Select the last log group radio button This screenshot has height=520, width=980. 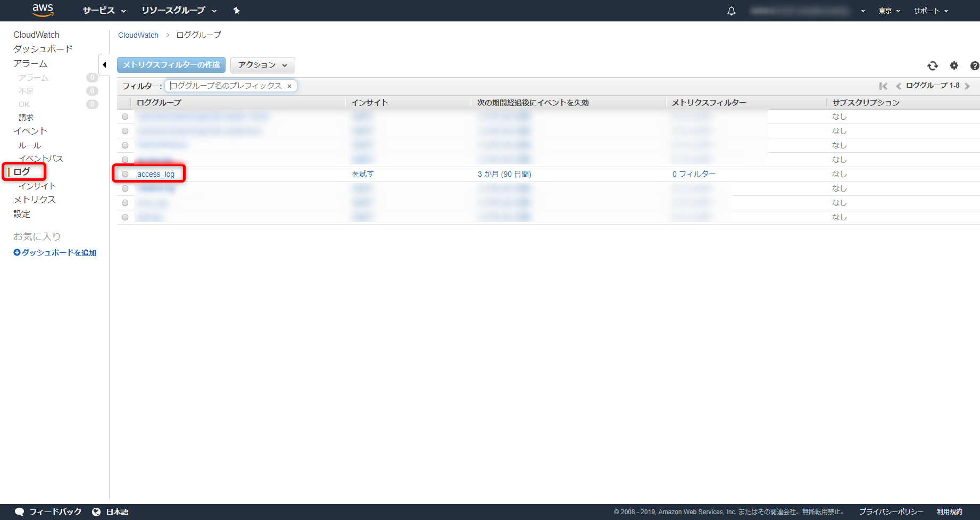click(125, 217)
